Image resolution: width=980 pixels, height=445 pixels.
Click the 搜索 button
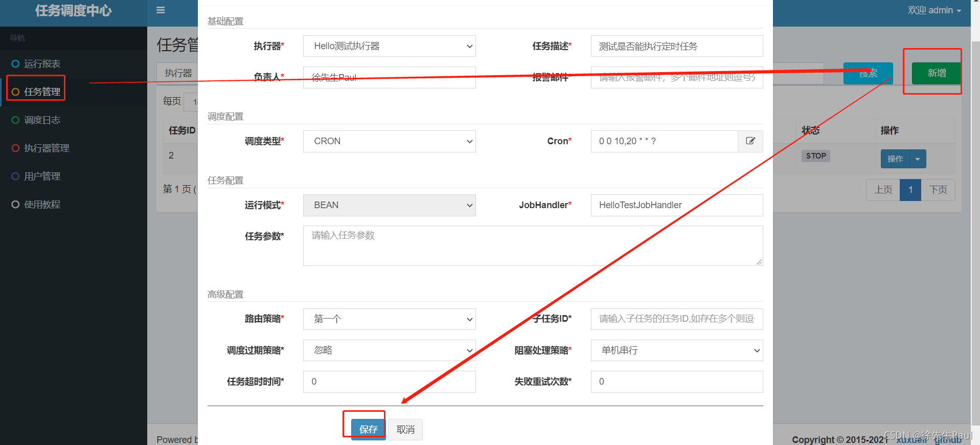pyautogui.click(x=868, y=73)
